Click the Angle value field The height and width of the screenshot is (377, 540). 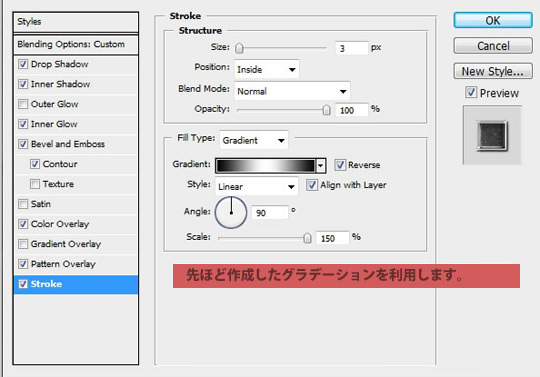(270, 213)
